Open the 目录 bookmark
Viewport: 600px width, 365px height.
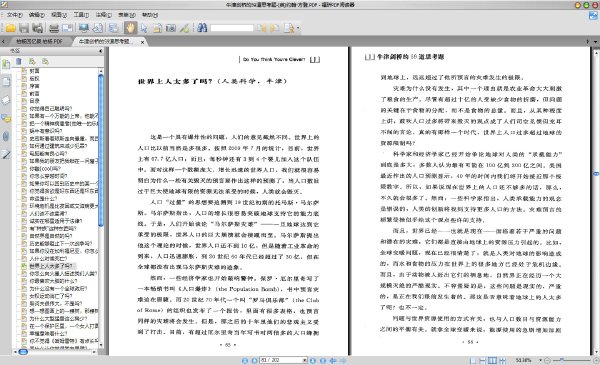tap(34, 101)
